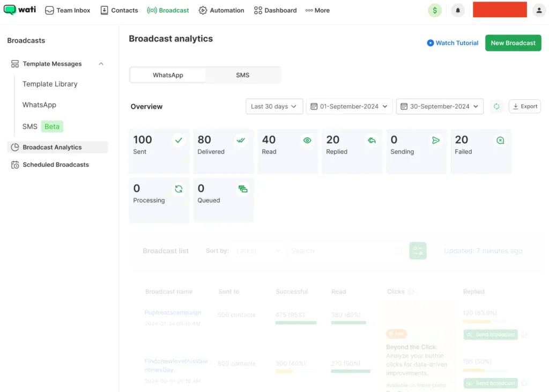
Task: Click the Watch Tutorial link
Action: coord(452,43)
